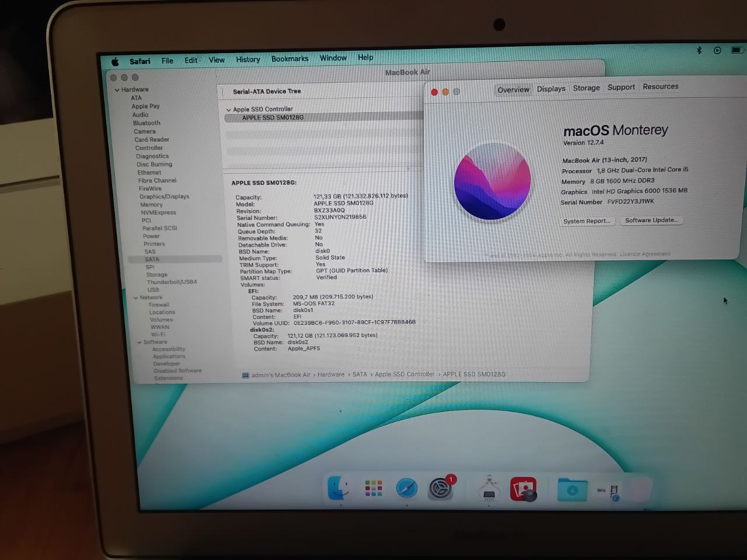The image size is (747, 560).
Task: Select USB in the sidebar
Action: pos(153,290)
